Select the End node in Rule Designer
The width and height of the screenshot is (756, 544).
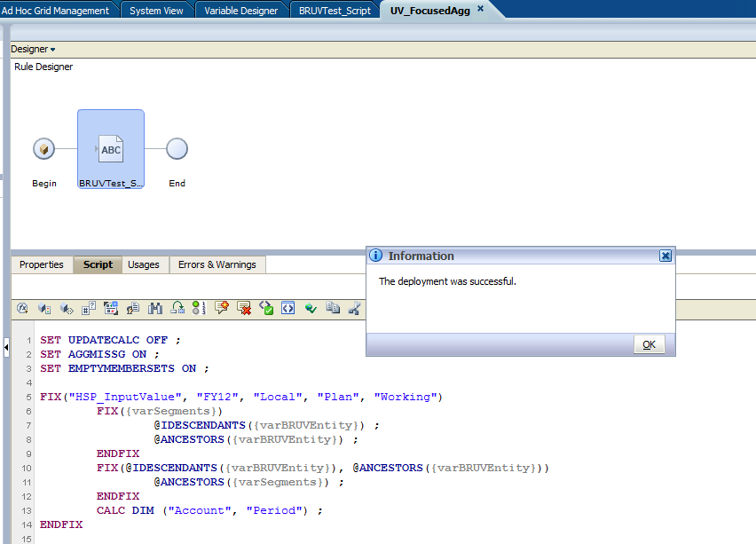(177, 148)
